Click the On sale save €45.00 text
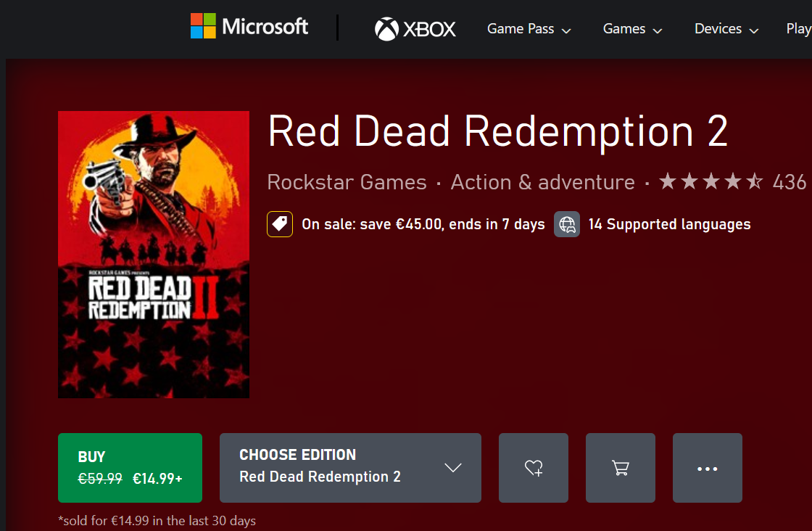The width and height of the screenshot is (812, 531). pyautogui.click(x=423, y=225)
